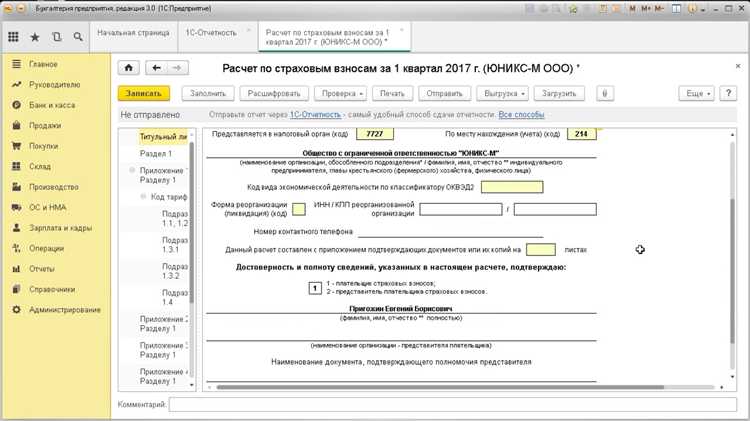Close the 1С-Отчетность tab
Screen dimensions: 750x421
tap(248, 30)
